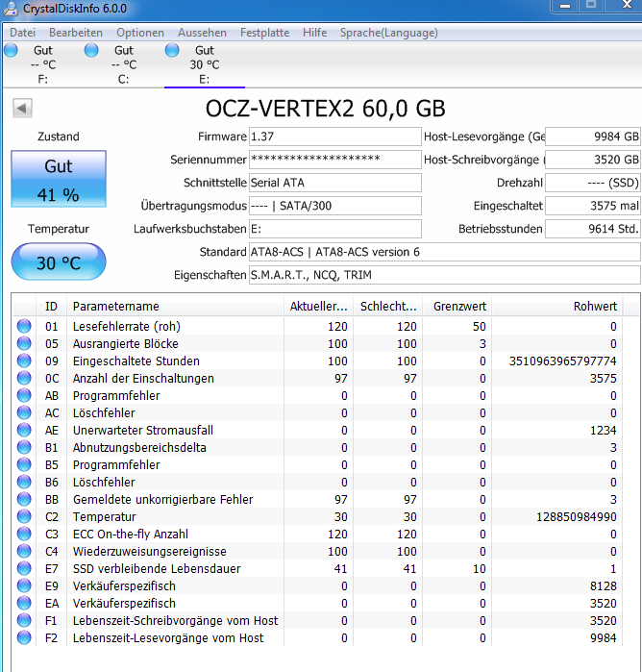Click status orb for Gemeldete unkorrigierbare Fehler
642x672 pixels.
[x=24, y=499]
